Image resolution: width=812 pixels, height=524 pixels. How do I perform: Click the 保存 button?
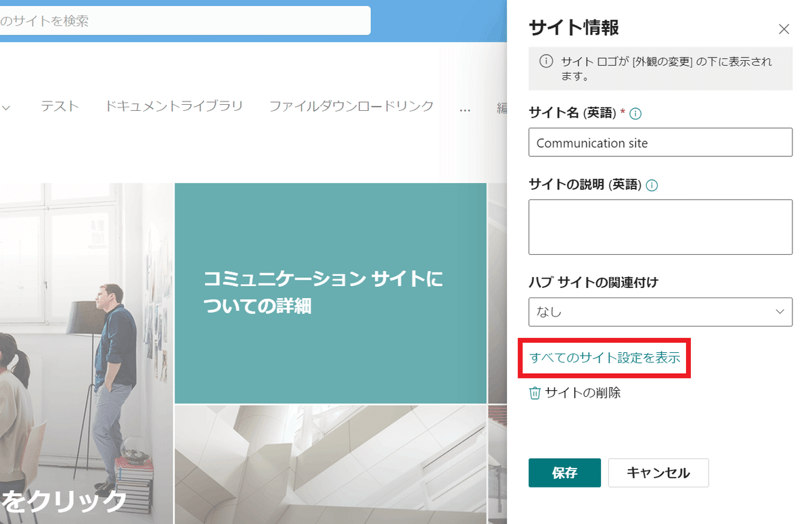pyautogui.click(x=564, y=473)
